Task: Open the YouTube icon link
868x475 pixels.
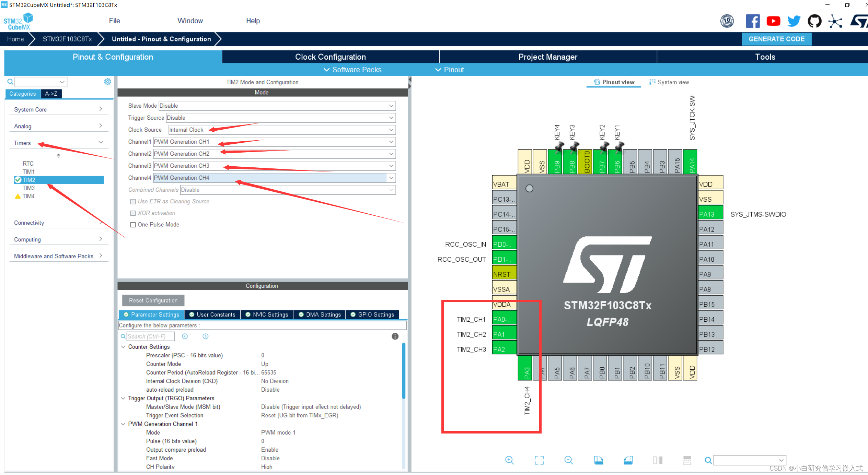Action: [773, 21]
